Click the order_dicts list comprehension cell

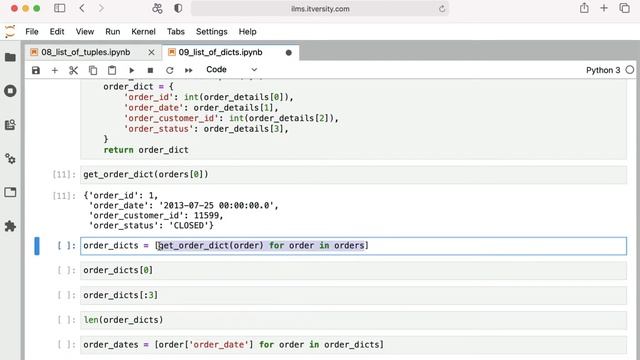pyautogui.click(x=353, y=246)
